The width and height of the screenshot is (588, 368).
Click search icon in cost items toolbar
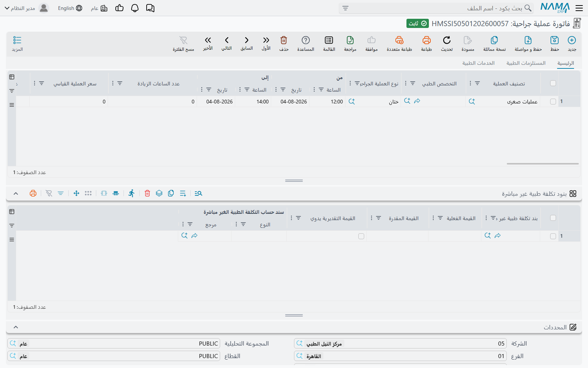tap(198, 193)
